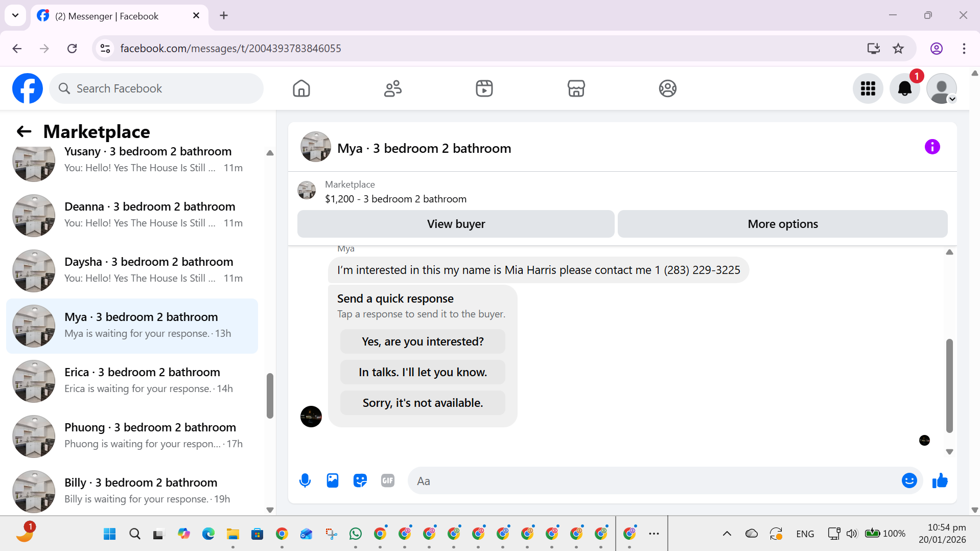Image resolution: width=980 pixels, height=551 pixels.
Task: Open WhatsApp from the taskbar
Action: point(356,534)
